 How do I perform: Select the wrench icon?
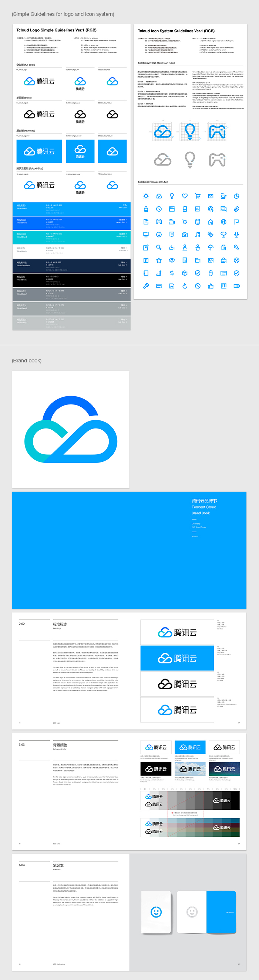point(146,286)
